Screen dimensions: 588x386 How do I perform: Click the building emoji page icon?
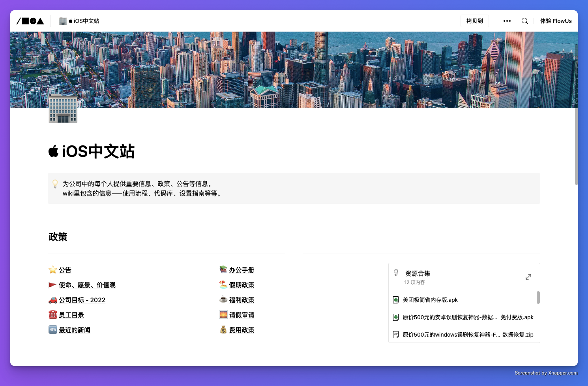point(63,109)
